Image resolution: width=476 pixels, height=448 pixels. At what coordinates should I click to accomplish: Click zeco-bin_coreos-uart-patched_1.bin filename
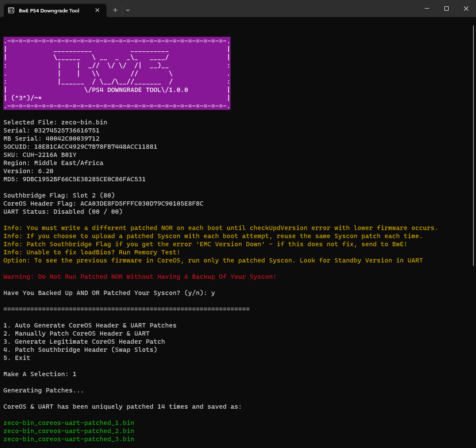coord(68,423)
